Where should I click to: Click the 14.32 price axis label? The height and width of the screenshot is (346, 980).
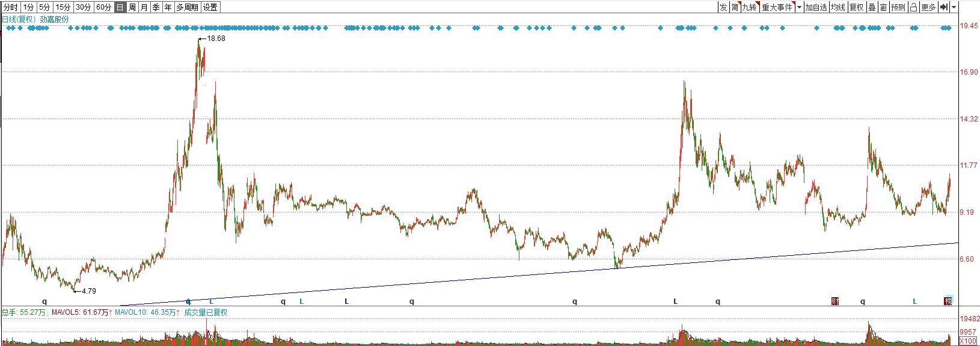click(x=969, y=119)
